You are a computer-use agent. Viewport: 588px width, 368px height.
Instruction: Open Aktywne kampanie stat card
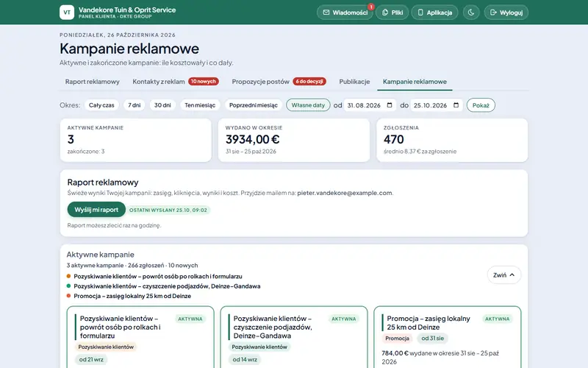136,140
